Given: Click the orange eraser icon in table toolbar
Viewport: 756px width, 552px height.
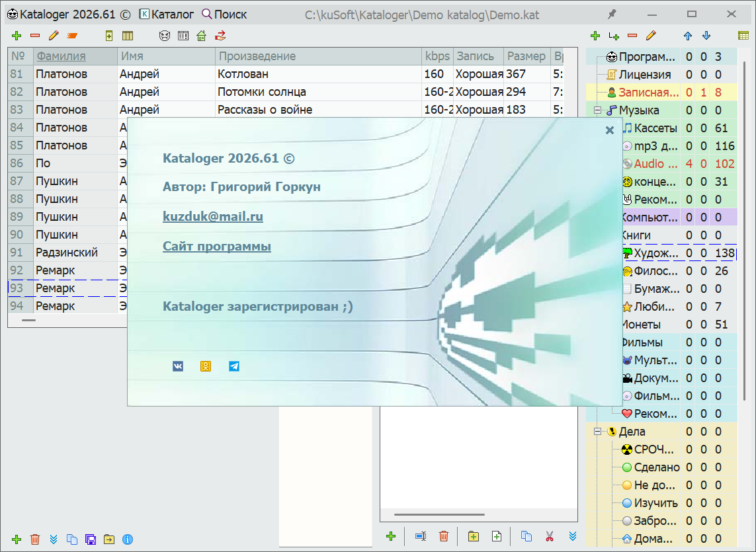Looking at the screenshot, I should (72, 36).
